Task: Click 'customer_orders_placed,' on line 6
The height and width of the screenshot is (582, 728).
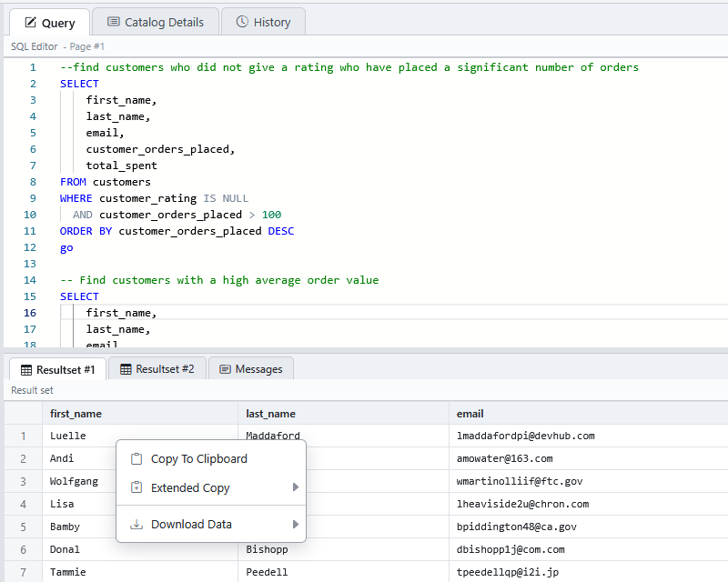Action: tap(161, 149)
